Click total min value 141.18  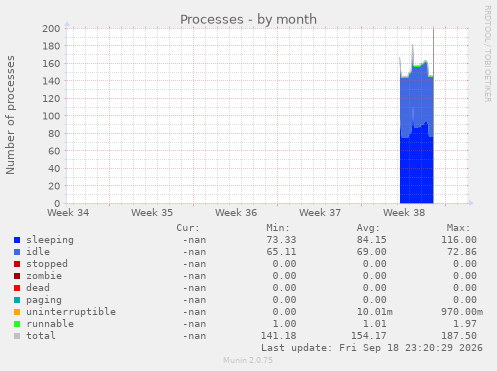click(278, 336)
